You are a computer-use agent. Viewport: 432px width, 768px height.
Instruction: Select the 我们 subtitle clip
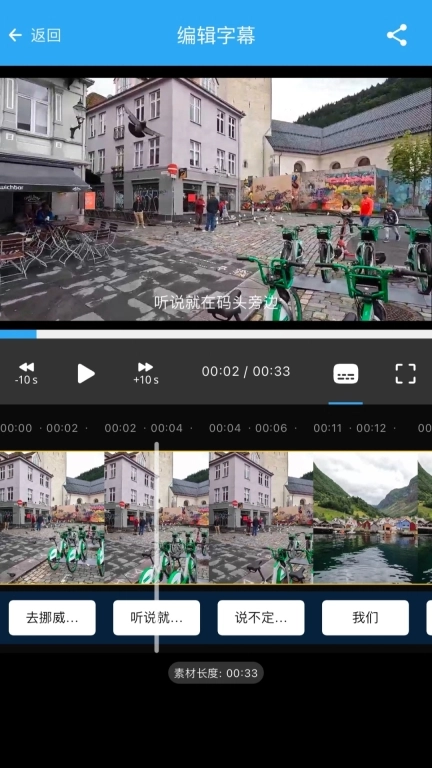click(365, 618)
